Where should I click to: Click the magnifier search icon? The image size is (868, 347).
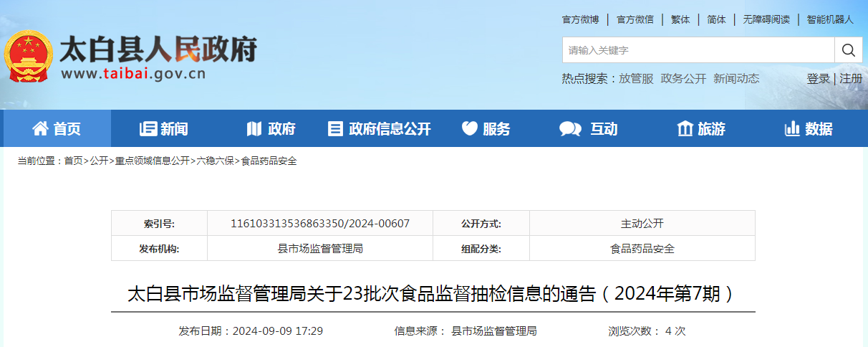tap(849, 50)
